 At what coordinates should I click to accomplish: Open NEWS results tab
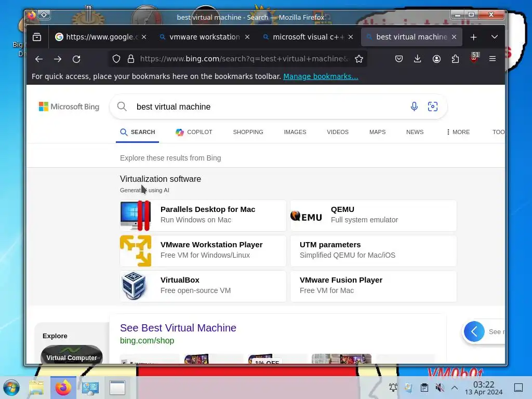tap(415, 132)
